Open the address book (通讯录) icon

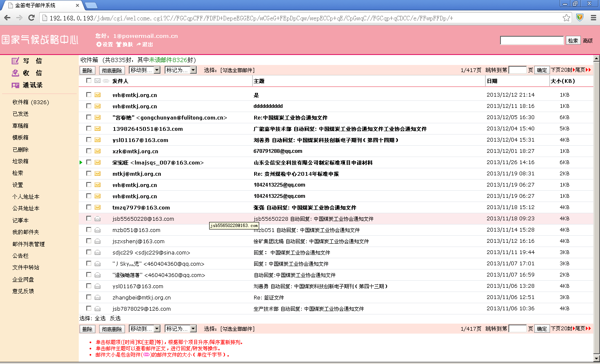(x=15, y=85)
